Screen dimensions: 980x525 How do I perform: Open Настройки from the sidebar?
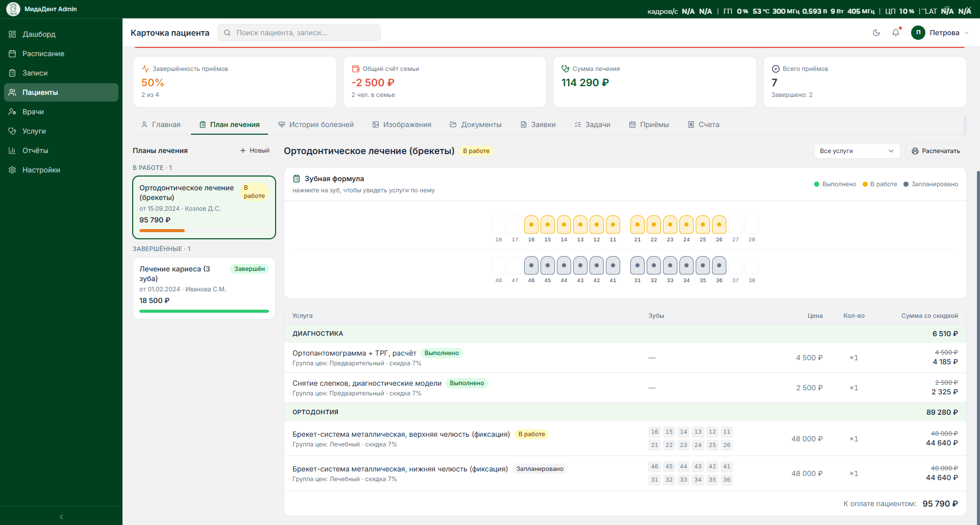click(61, 170)
